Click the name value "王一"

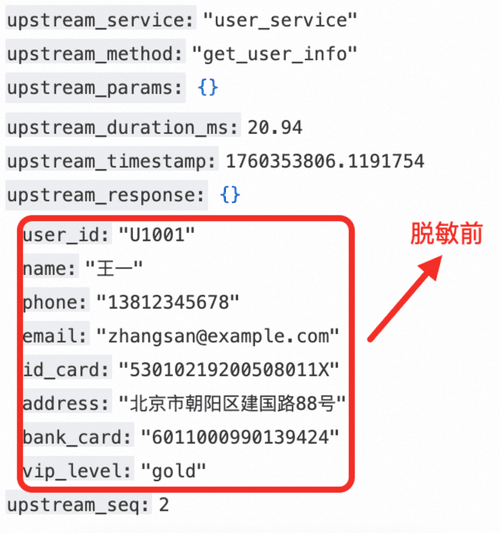(114, 268)
